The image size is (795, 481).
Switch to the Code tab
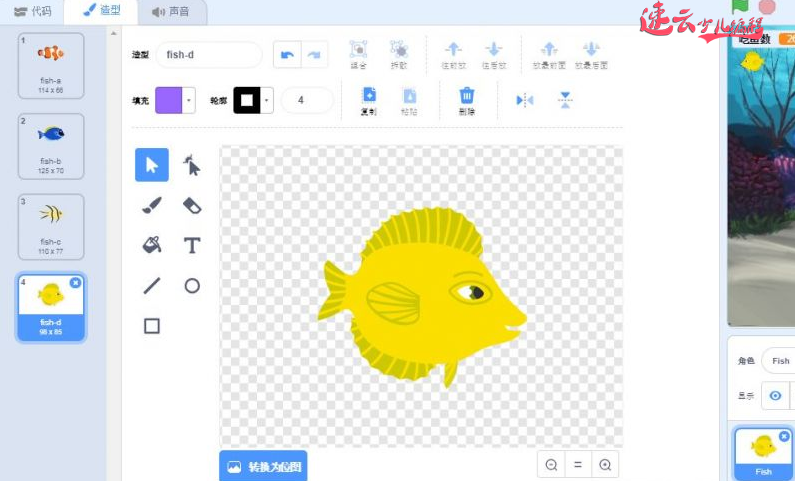pos(33,12)
